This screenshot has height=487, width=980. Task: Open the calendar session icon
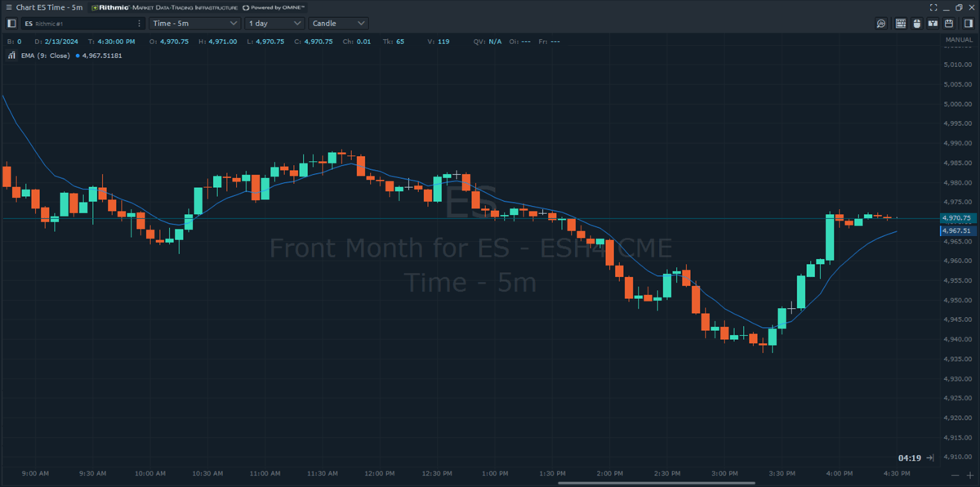(x=949, y=24)
